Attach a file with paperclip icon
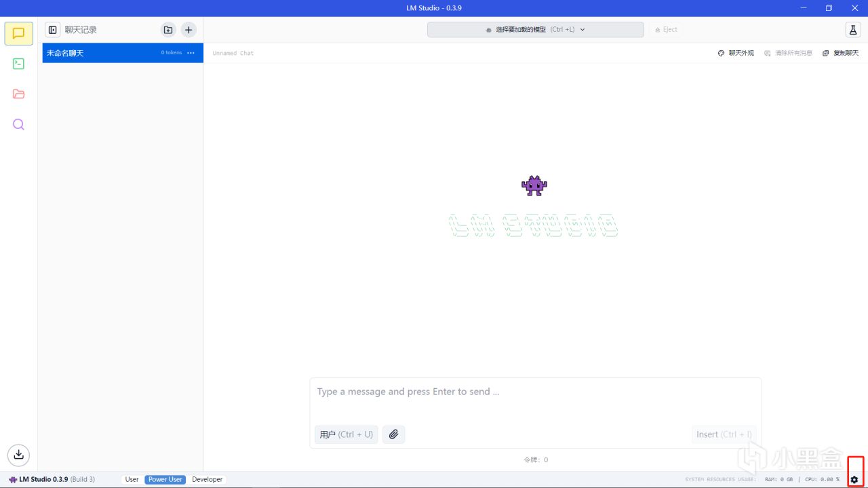Viewport: 868px width, 488px height. click(x=394, y=434)
